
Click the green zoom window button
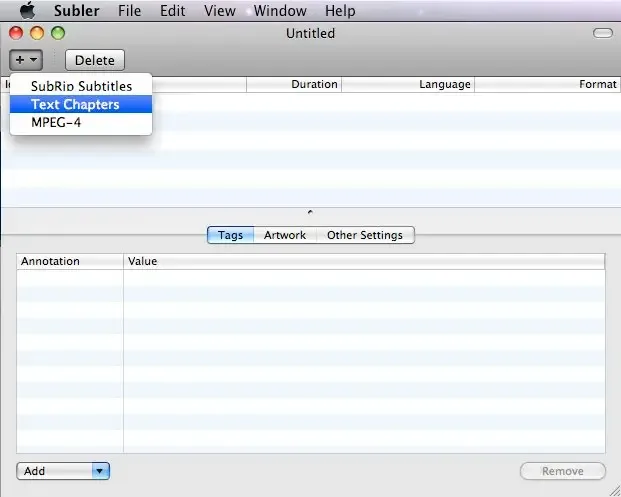pyautogui.click(x=58, y=33)
